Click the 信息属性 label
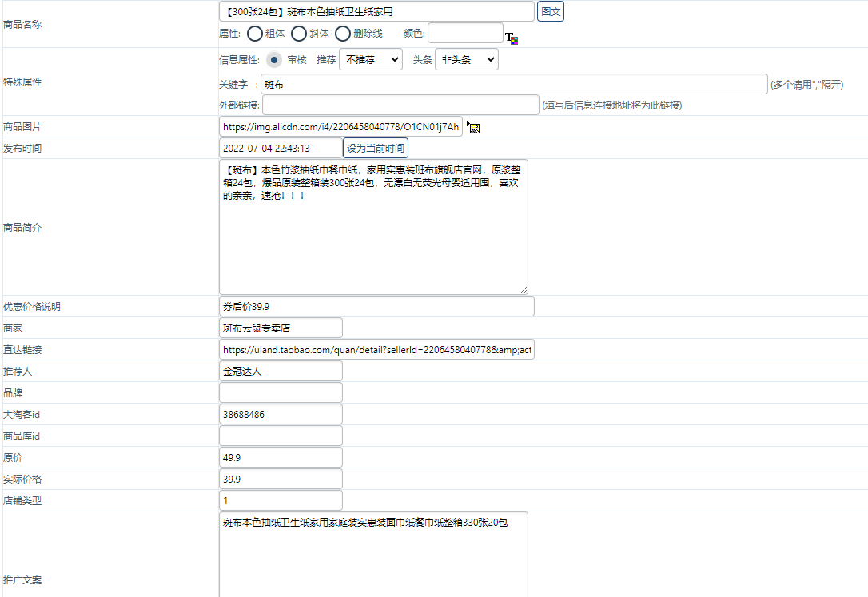Image resolution: width=868 pixels, height=597 pixels. tap(239, 60)
